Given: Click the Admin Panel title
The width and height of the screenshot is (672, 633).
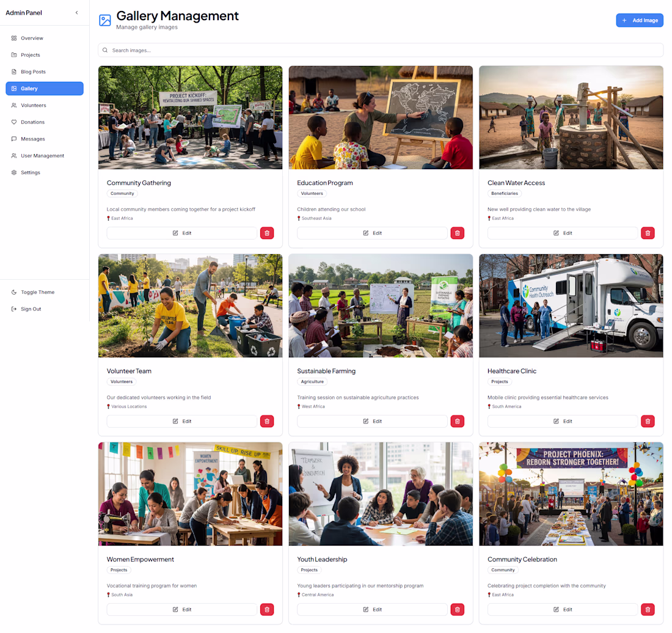Looking at the screenshot, I should tap(24, 12).
